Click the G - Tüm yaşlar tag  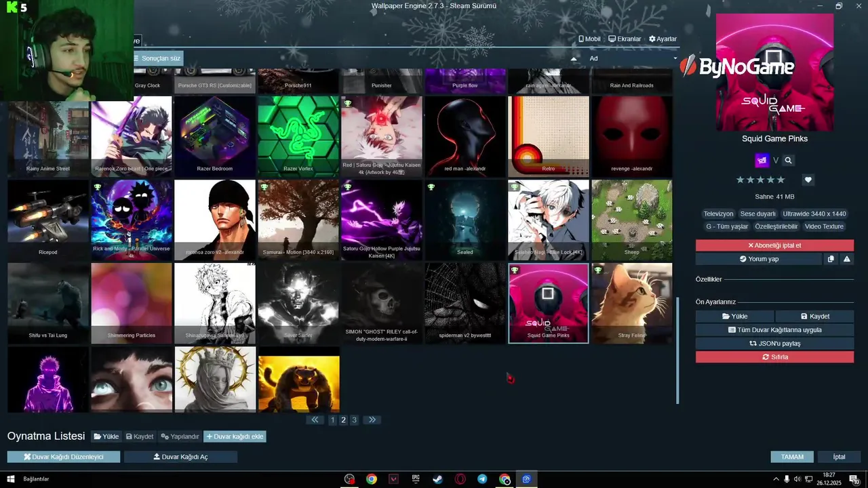tap(727, 226)
